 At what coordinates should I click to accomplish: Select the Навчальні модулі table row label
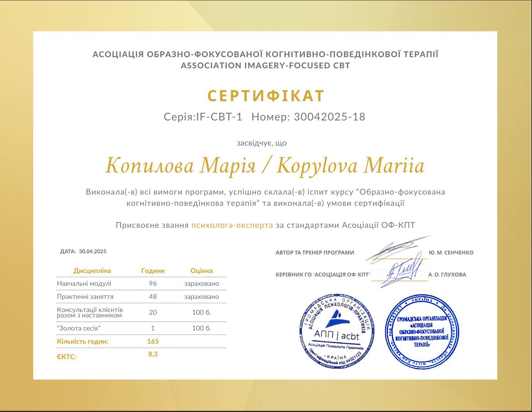pos(84,283)
